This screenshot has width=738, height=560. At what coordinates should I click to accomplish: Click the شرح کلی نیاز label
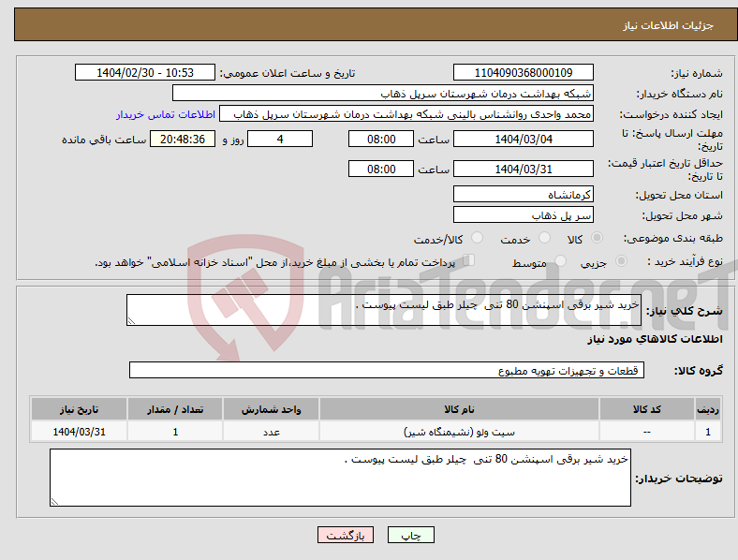[685, 311]
